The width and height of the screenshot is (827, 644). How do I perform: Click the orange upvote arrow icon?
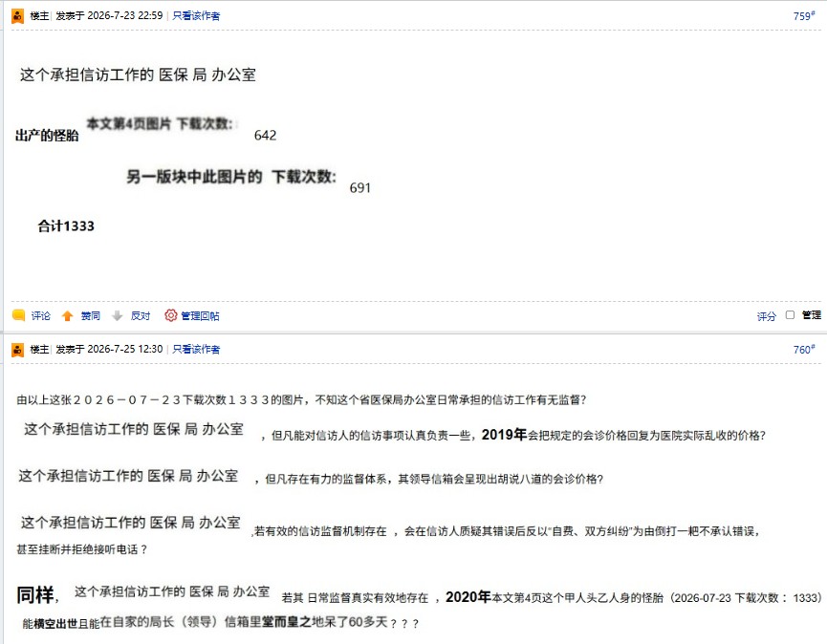coord(67,315)
